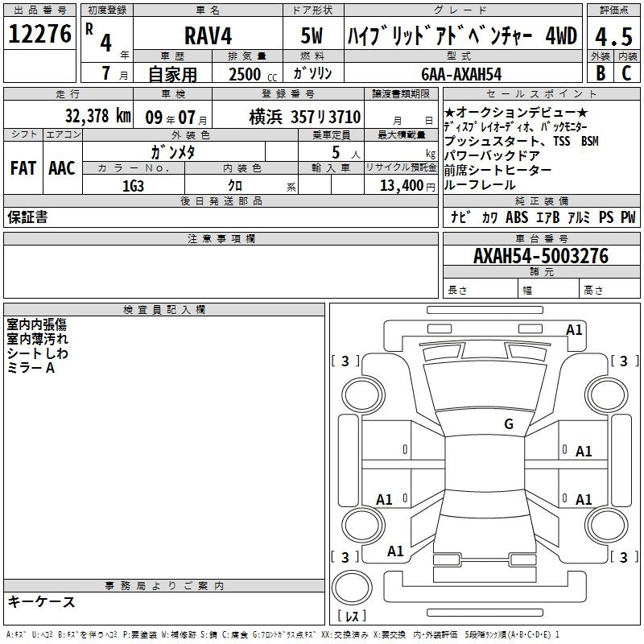Image resolution: width=644 pixels, height=644 pixels.
Task: Click the inspector note シートしわ
Action: pos(37,353)
